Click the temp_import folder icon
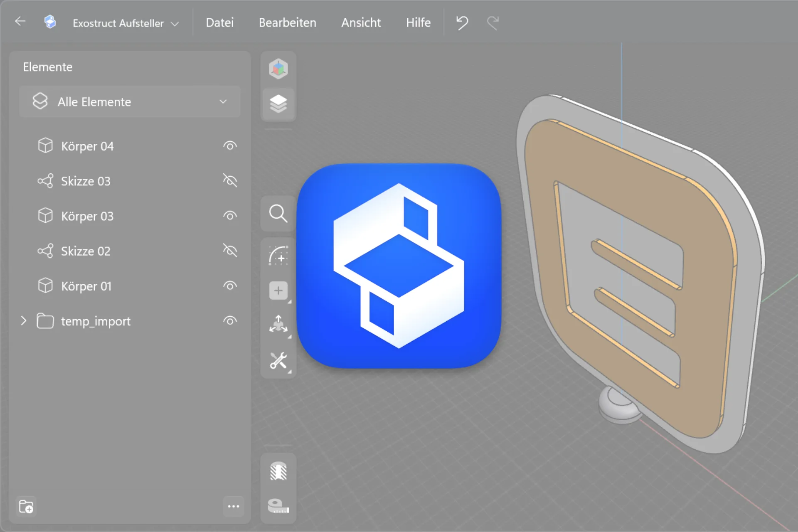The width and height of the screenshot is (798, 532). [45, 321]
